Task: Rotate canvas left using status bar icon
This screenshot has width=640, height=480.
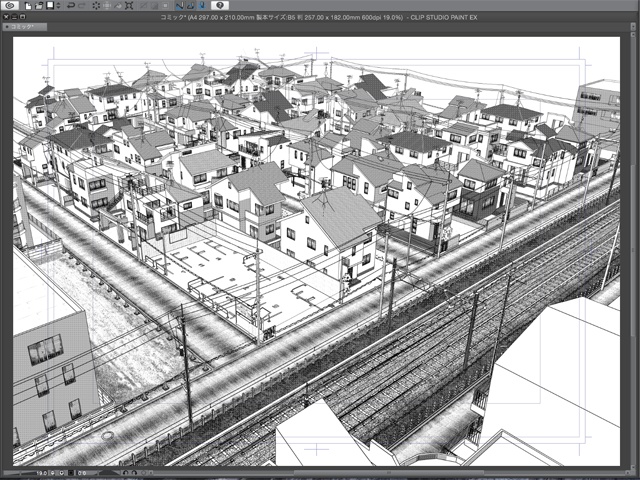Action: point(126,473)
